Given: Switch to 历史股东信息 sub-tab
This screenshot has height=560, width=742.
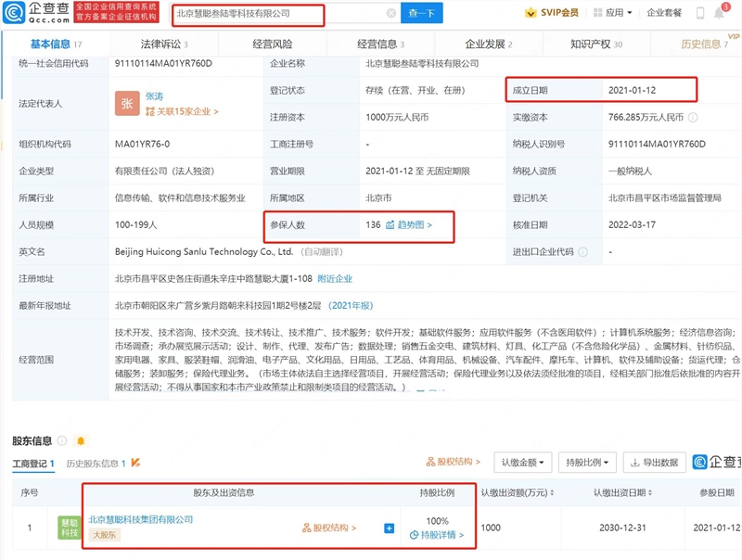Looking at the screenshot, I should 100,463.
